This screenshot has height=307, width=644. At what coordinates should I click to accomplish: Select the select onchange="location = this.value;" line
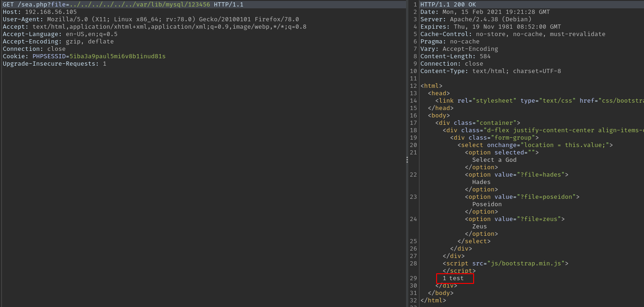pyautogui.click(x=535, y=145)
